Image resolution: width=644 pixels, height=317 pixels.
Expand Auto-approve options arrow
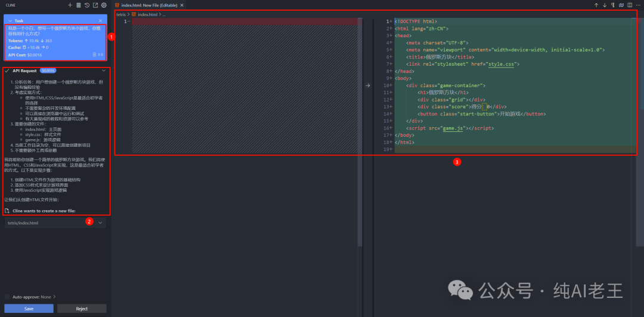point(54,297)
